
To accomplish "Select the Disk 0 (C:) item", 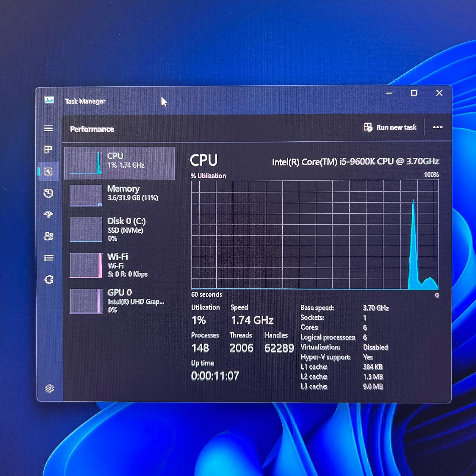I will coord(120,229).
